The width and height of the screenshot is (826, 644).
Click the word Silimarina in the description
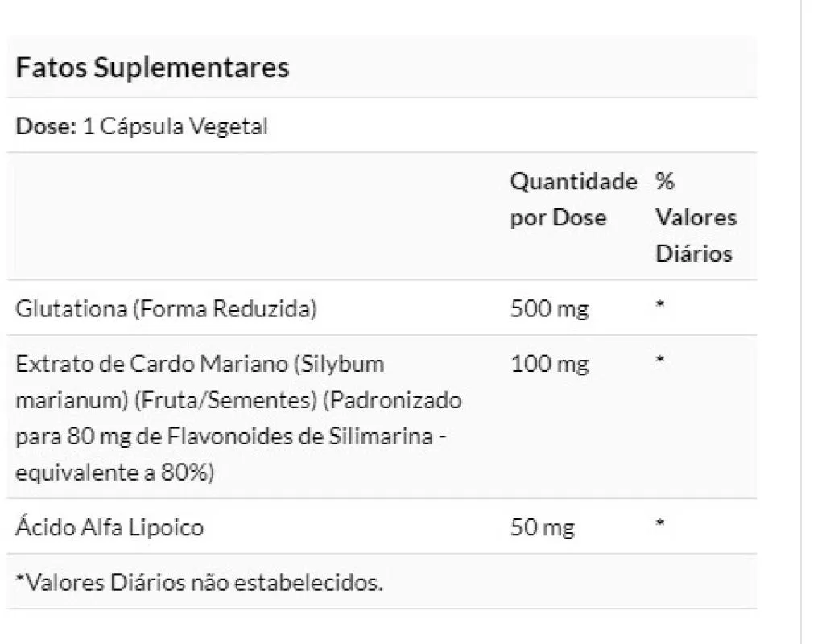click(x=381, y=436)
